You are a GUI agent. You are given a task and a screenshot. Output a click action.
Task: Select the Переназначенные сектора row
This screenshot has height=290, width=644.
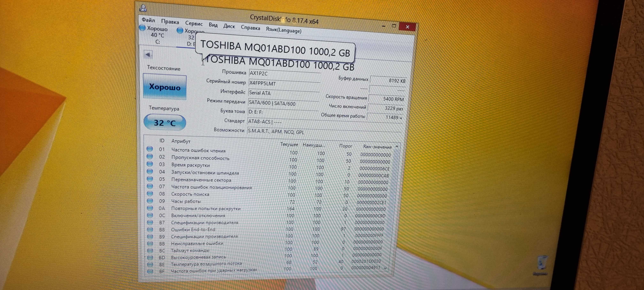click(x=268, y=180)
